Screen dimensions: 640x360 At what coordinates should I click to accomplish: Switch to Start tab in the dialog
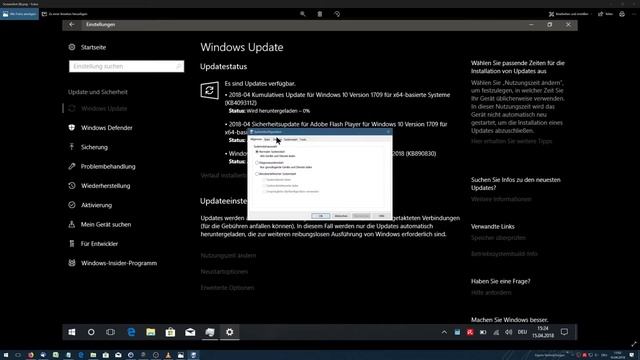tap(267, 140)
